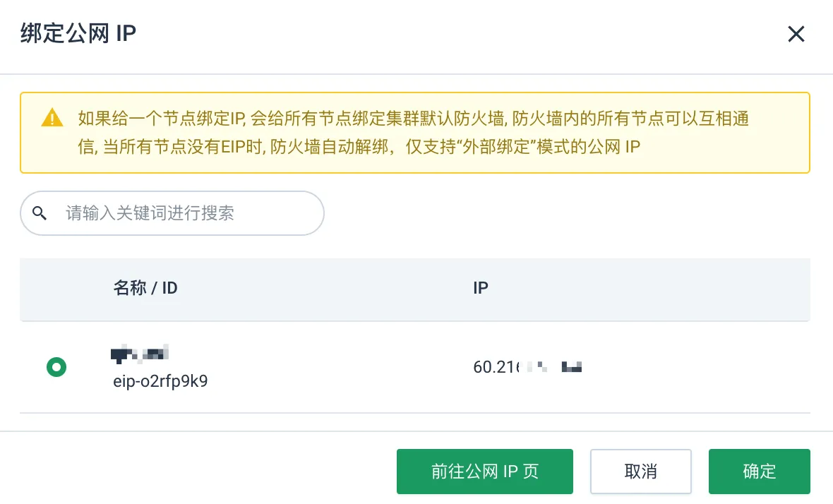Click the blurred EIP name above the ID
Image resolution: width=833 pixels, height=504 pixels.
140,354
